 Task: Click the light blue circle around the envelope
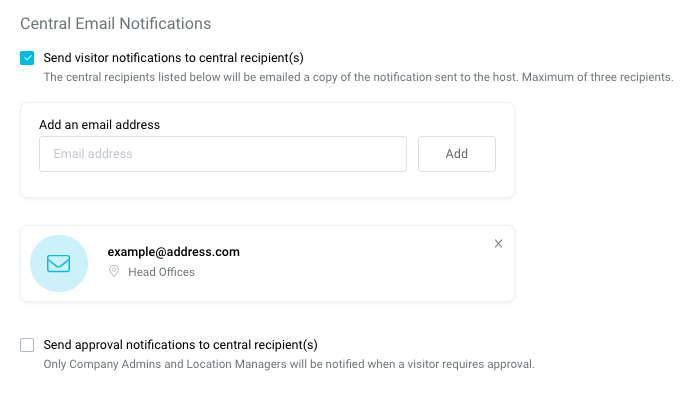click(59, 263)
